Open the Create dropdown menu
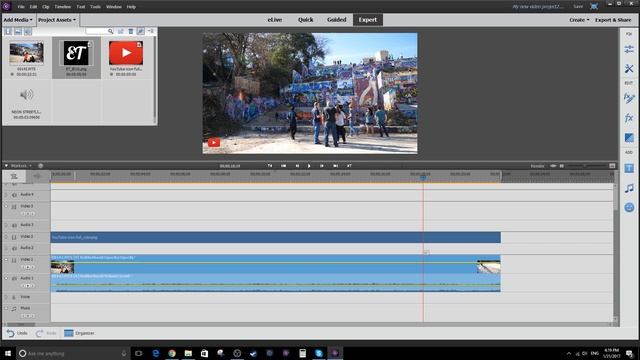The image size is (640, 360). click(x=579, y=20)
